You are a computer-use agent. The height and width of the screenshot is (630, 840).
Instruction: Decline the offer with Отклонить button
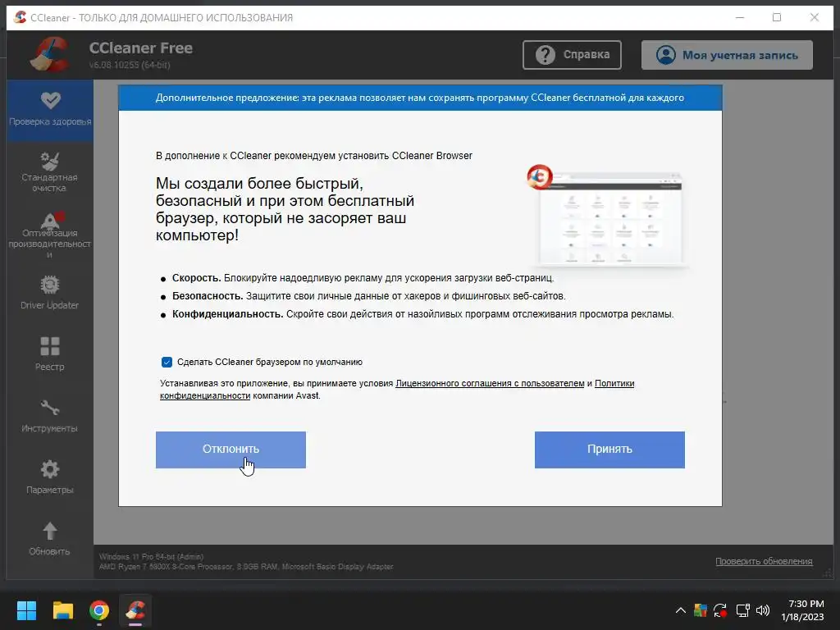231,450
